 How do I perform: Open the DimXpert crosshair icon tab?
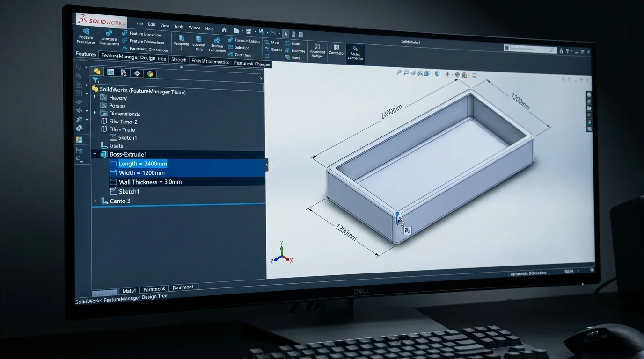pyautogui.click(x=137, y=73)
